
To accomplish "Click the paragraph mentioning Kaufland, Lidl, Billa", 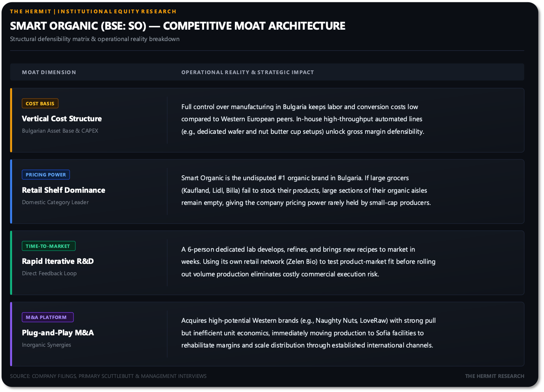I will click(x=306, y=190).
